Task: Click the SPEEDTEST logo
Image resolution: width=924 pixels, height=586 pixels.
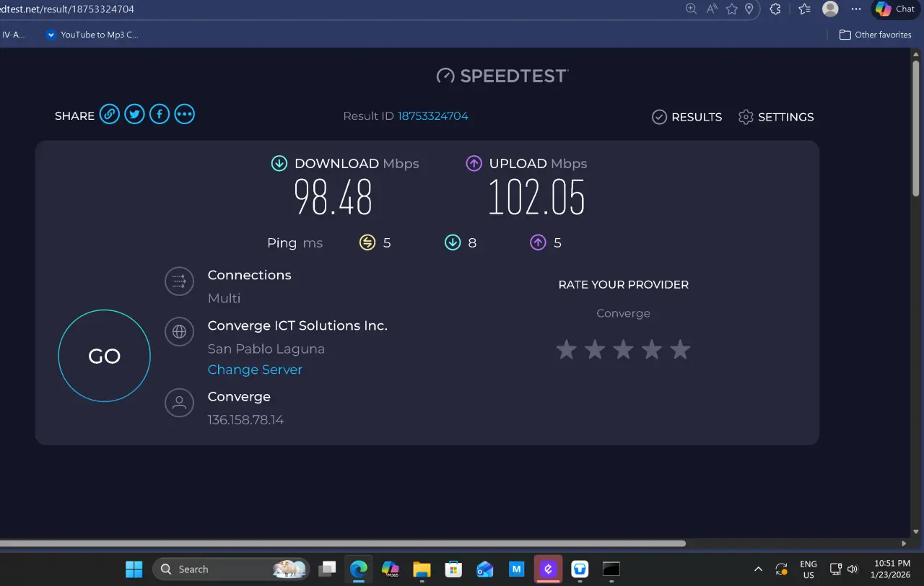Action: (502, 76)
